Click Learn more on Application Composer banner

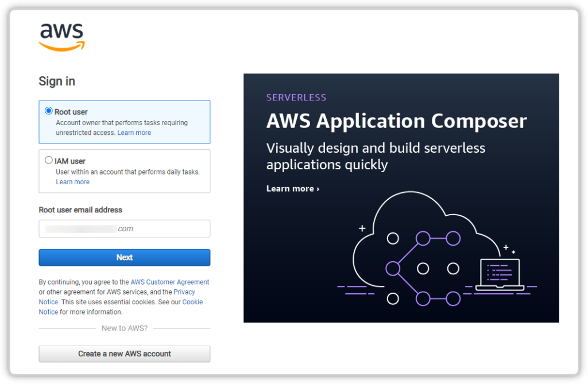(292, 189)
